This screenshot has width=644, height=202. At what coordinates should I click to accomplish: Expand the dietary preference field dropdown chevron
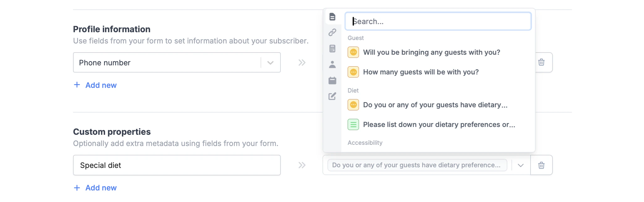click(x=521, y=165)
